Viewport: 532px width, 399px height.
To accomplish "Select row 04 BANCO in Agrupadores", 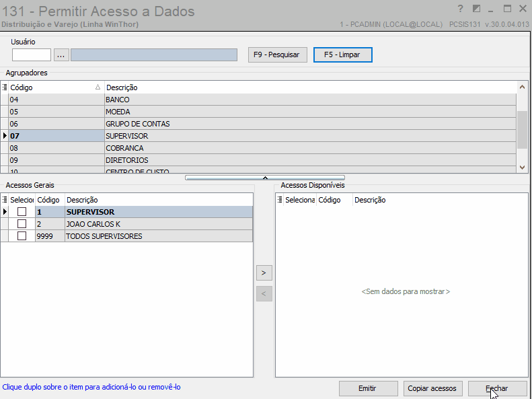I will (258, 100).
